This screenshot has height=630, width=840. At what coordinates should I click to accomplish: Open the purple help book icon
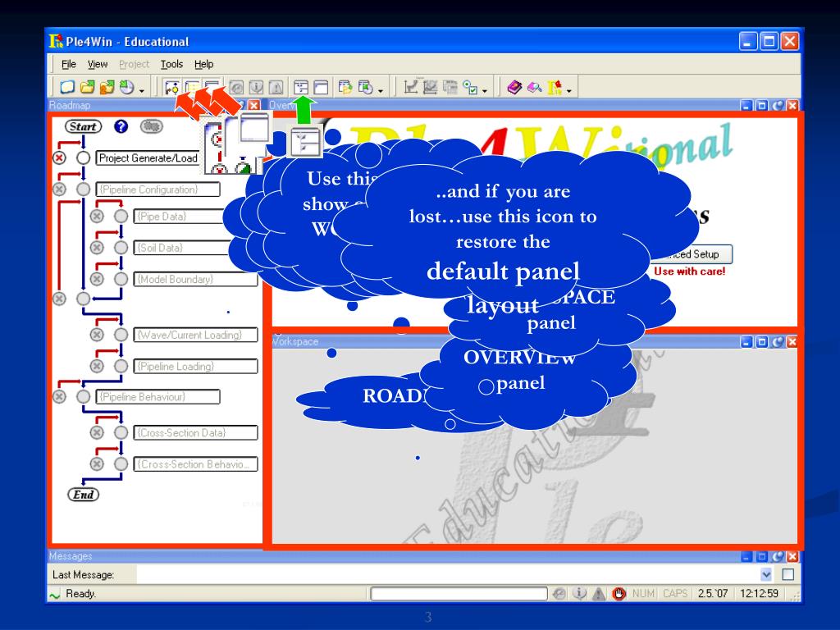pyautogui.click(x=514, y=87)
